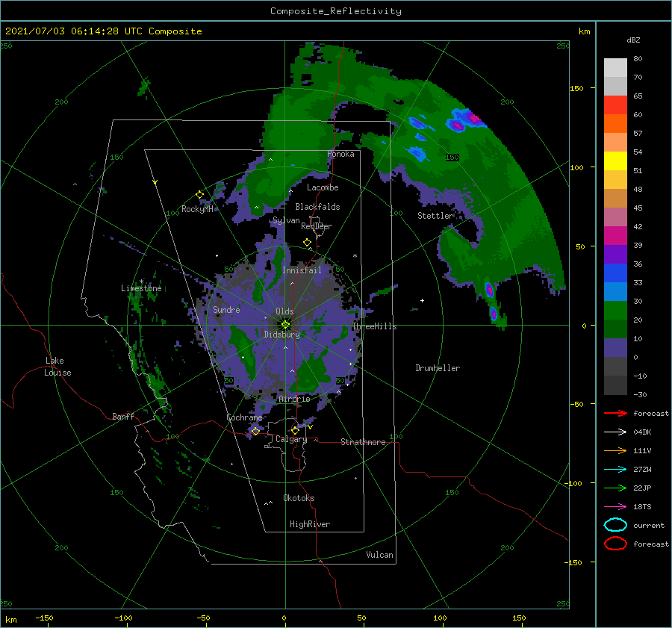Click the yellow 54 dBZ color swatch
The height and width of the screenshot is (628, 672).
click(x=615, y=161)
